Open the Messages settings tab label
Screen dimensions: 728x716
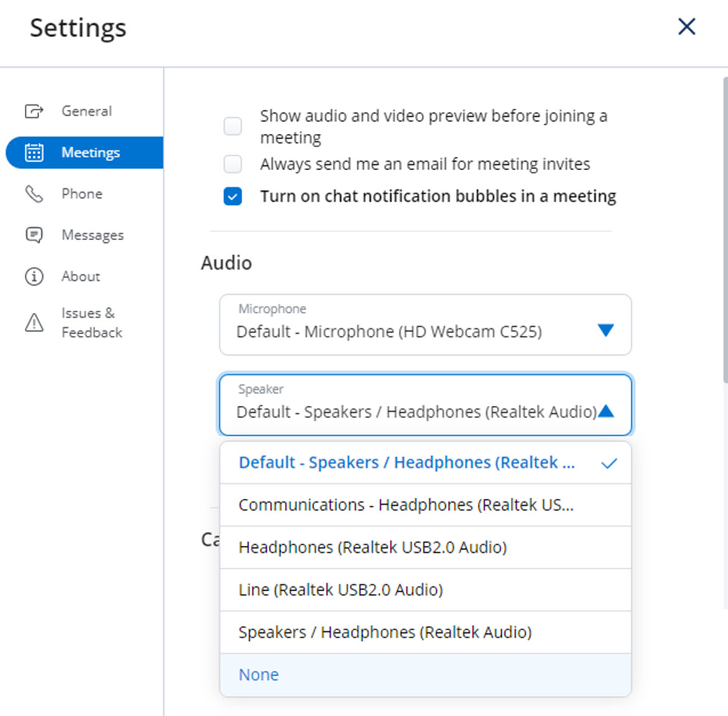pyautogui.click(x=92, y=235)
